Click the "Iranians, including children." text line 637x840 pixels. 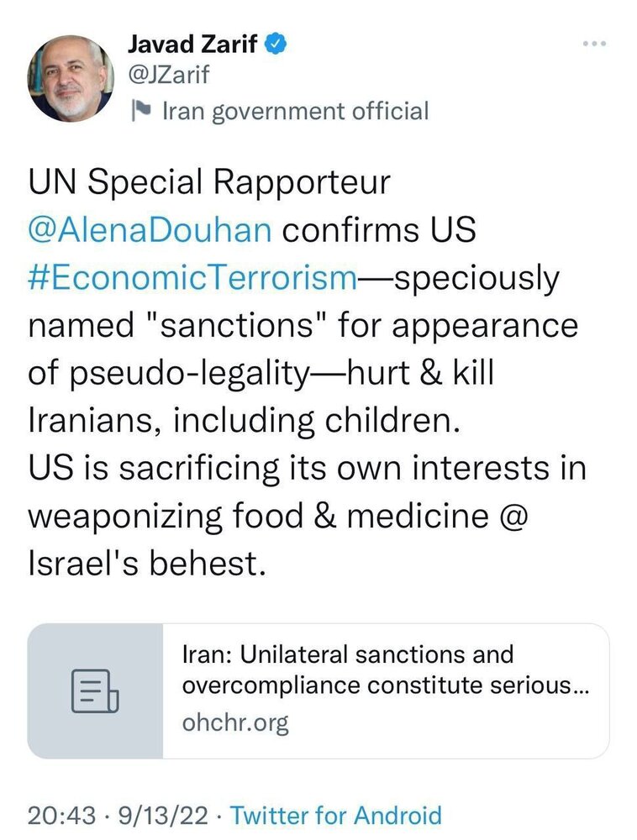coord(245,421)
